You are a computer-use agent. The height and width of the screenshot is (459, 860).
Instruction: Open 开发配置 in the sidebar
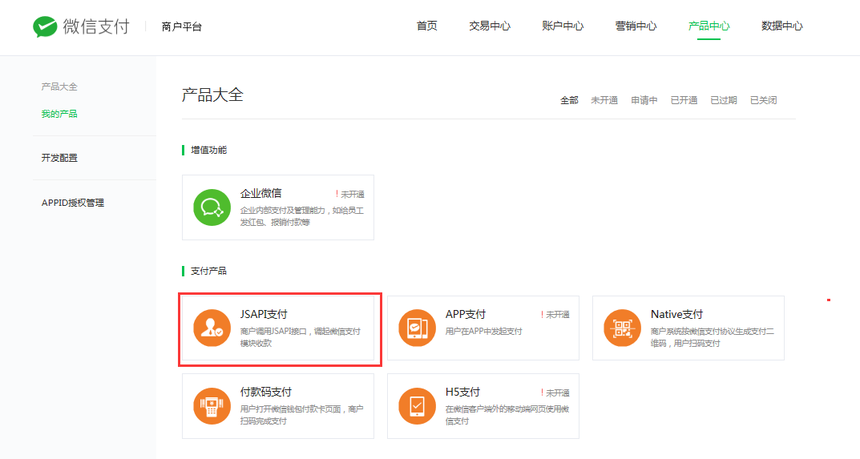(59, 158)
